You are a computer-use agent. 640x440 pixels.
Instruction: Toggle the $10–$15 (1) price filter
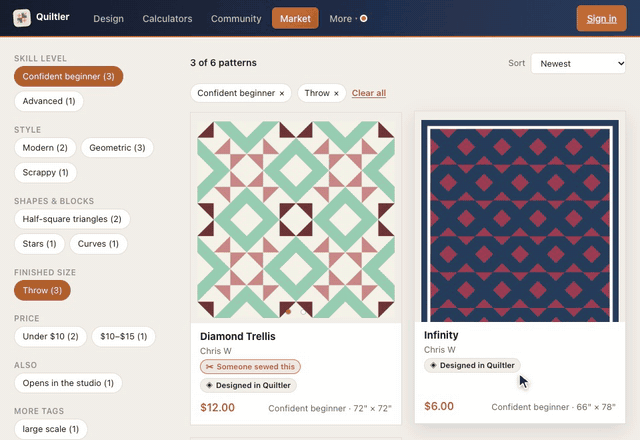pyautogui.click(x=123, y=336)
